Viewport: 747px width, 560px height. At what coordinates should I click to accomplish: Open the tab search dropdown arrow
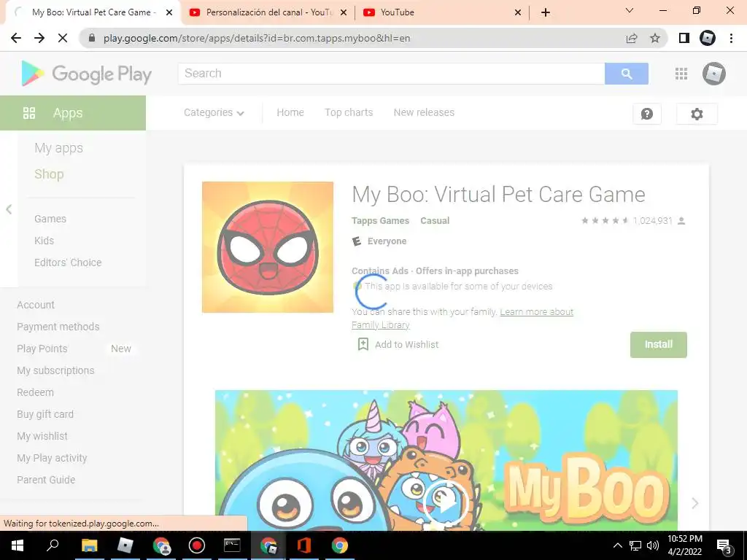click(630, 10)
